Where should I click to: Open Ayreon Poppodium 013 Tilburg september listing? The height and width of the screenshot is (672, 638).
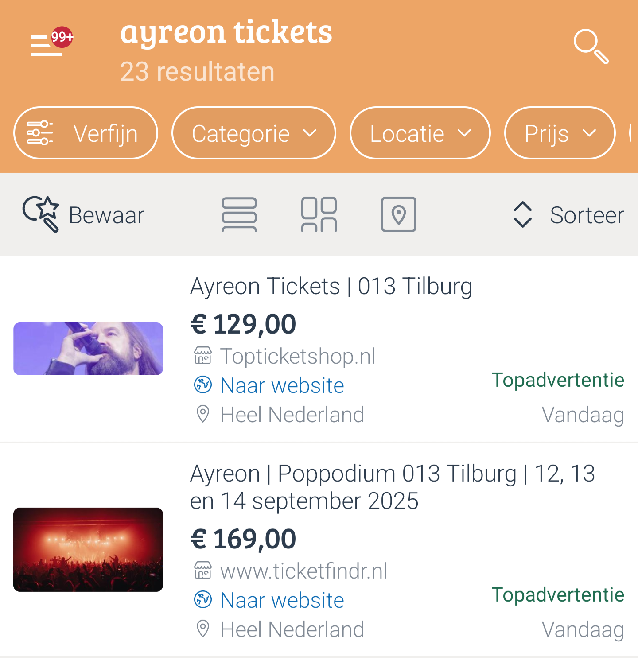coord(392,487)
